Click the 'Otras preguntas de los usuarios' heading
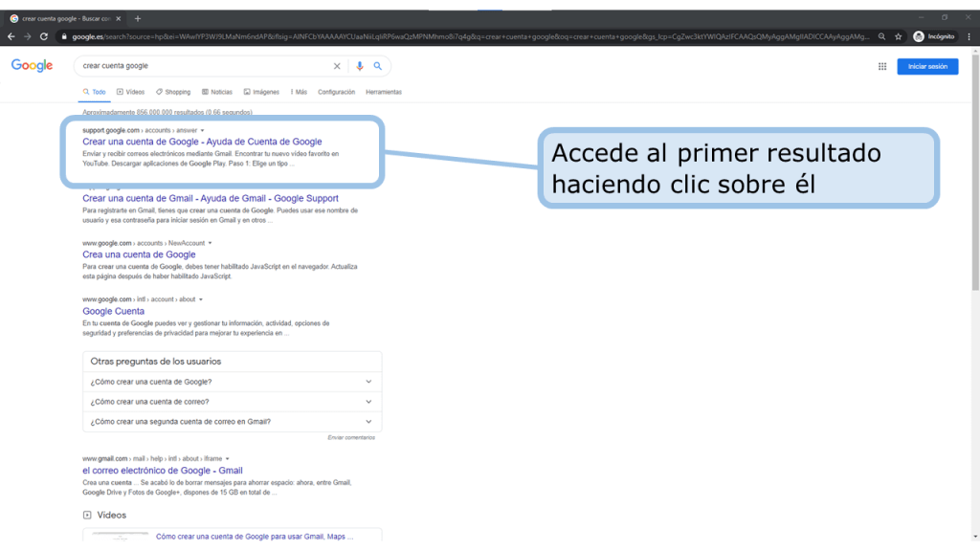 (156, 361)
